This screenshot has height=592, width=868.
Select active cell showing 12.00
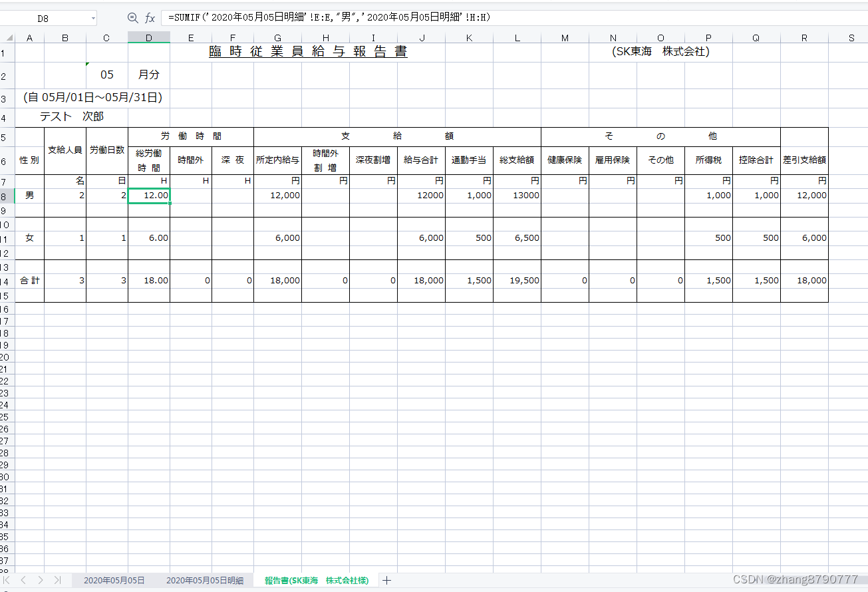(x=149, y=196)
